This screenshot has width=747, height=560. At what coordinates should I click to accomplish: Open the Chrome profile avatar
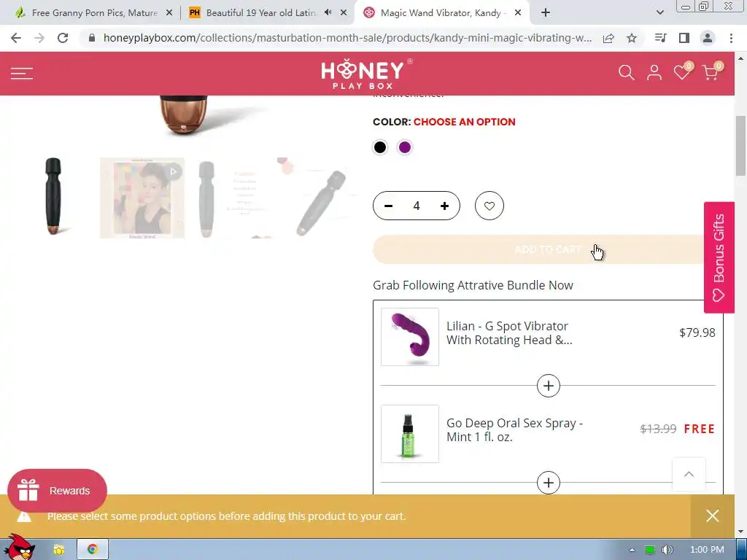[708, 38]
